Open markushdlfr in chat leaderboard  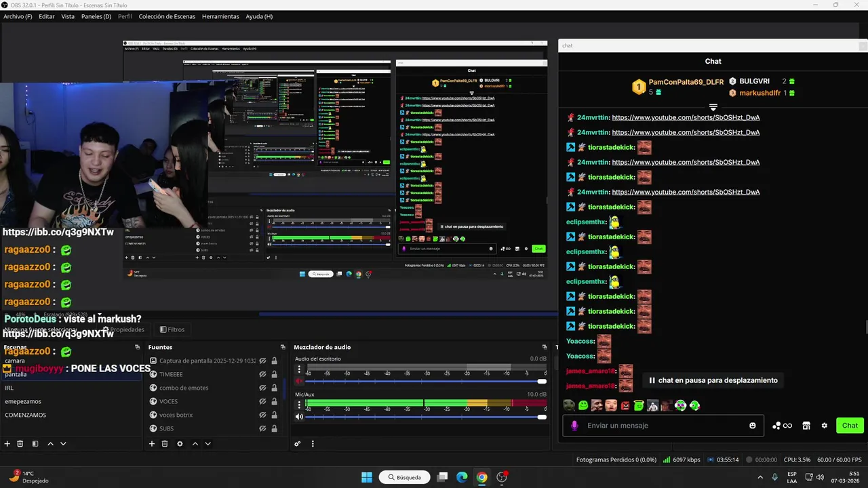759,93
